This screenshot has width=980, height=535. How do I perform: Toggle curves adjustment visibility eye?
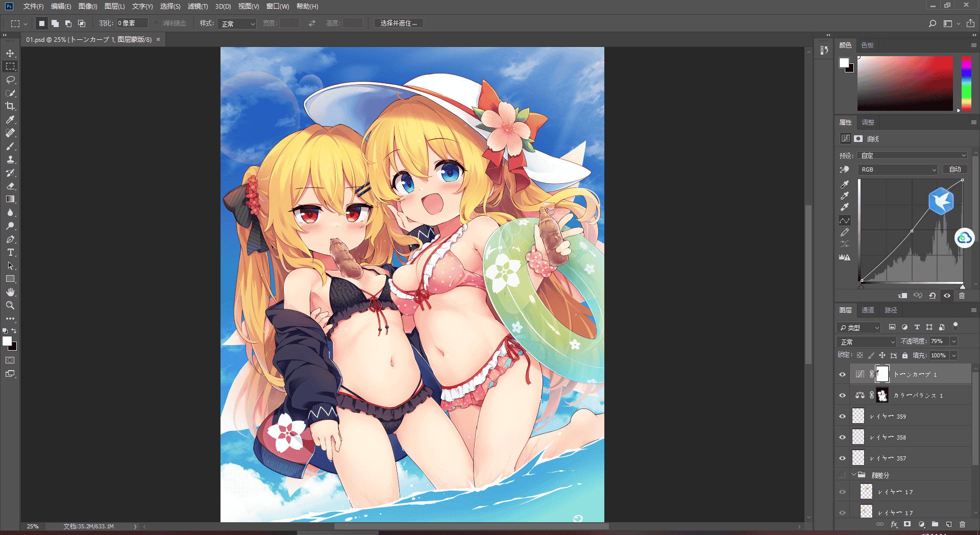click(x=947, y=296)
